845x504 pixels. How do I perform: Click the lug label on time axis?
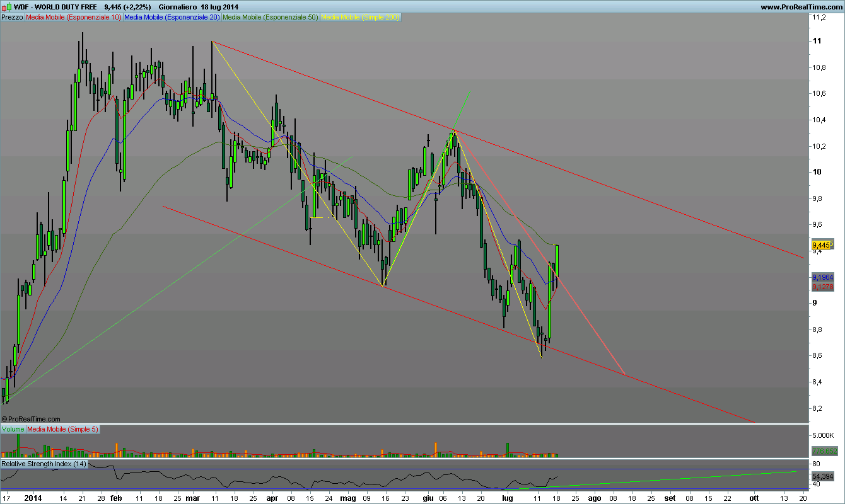508,497
